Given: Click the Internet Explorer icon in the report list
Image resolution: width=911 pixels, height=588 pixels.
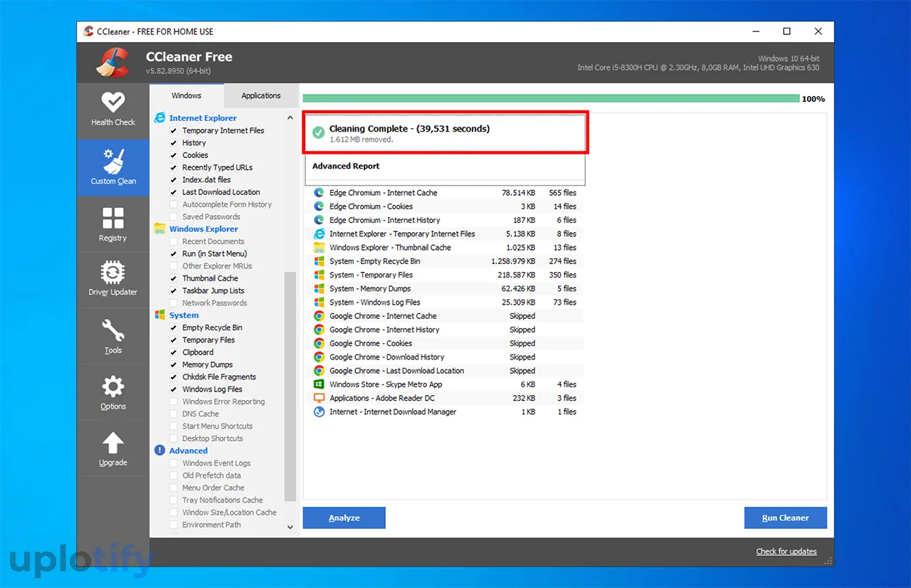Looking at the screenshot, I should point(319,233).
